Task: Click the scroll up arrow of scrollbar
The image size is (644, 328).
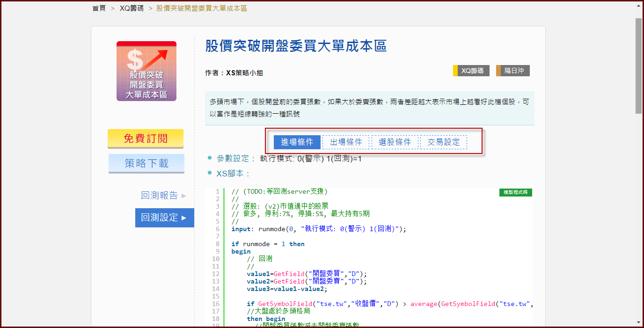Action: (638, 6)
